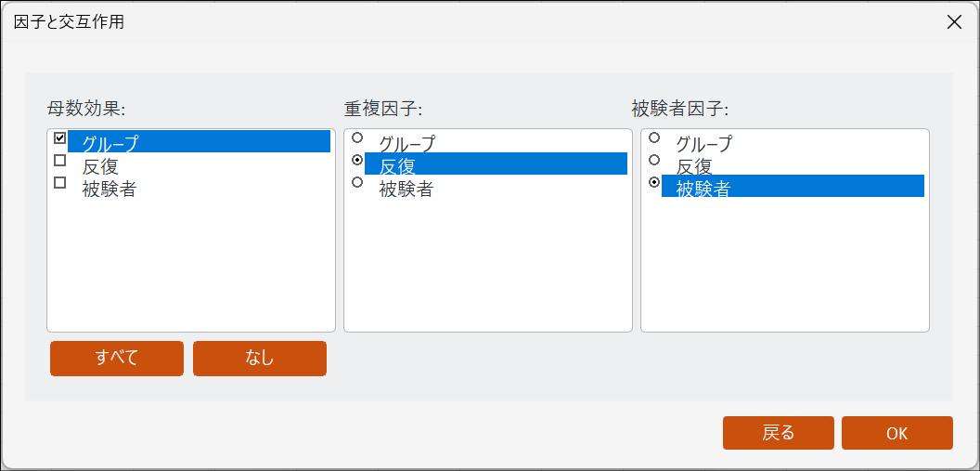The image size is (980, 471).
Task: Check the 被験者 checkbox in 母数効果
Action: click(60, 183)
